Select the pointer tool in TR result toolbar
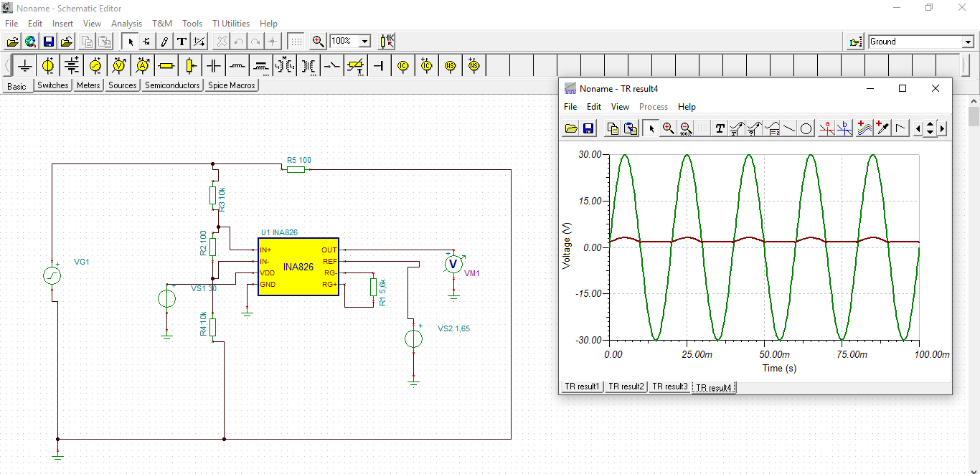Image resolution: width=980 pixels, height=474 pixels. (651, 128)
